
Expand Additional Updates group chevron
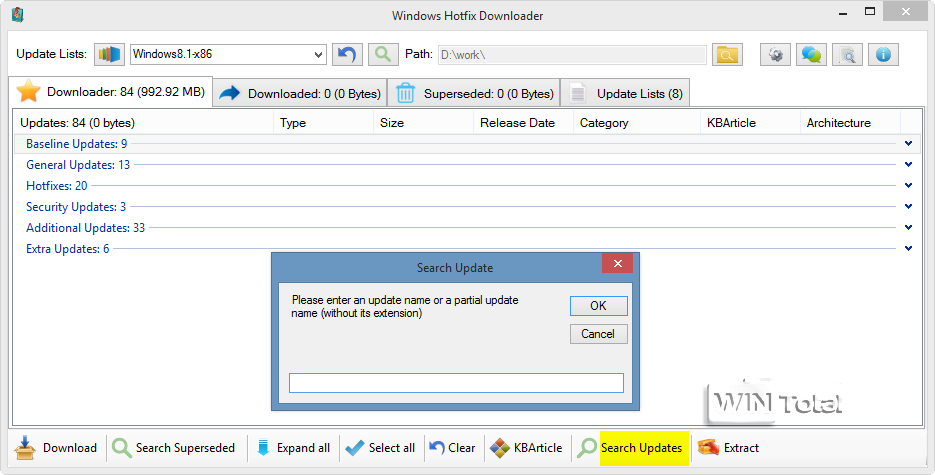pos(908,227)
